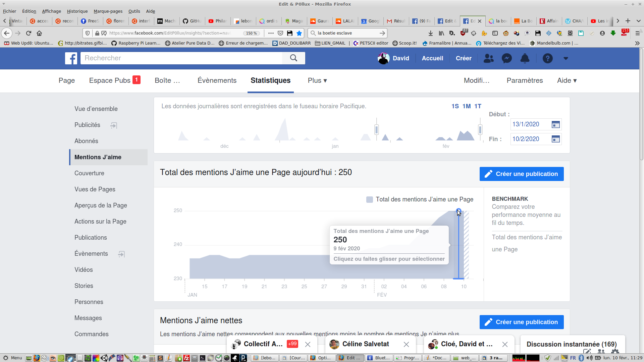Select the 1S time range option
644x362 pixels.
[455, 106]
